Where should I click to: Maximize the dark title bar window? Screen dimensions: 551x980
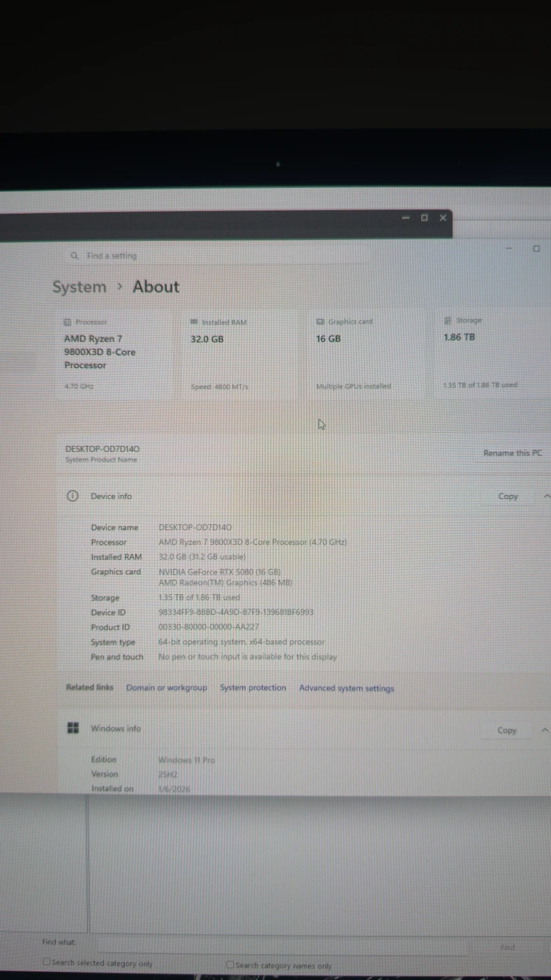click(x=424, y=218)
